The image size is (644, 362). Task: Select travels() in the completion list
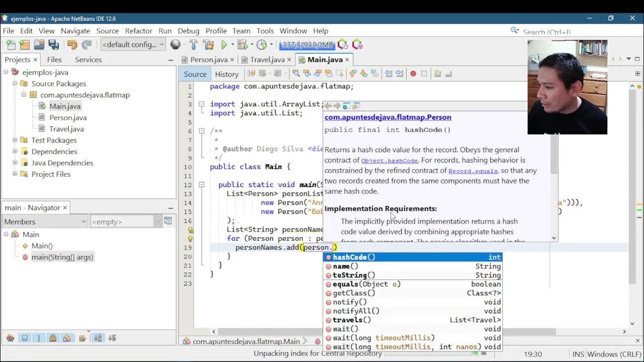tap(352, 320)
